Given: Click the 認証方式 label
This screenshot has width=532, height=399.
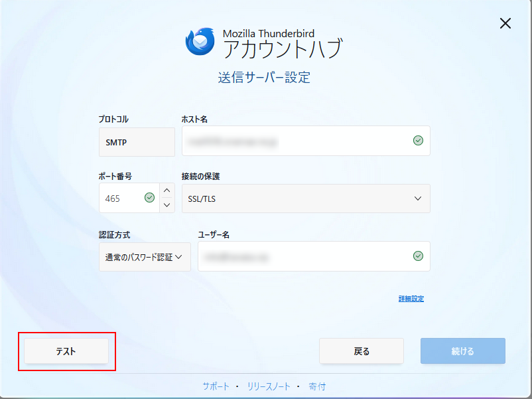Looking at the screenshot, I should tap(114, 234).
